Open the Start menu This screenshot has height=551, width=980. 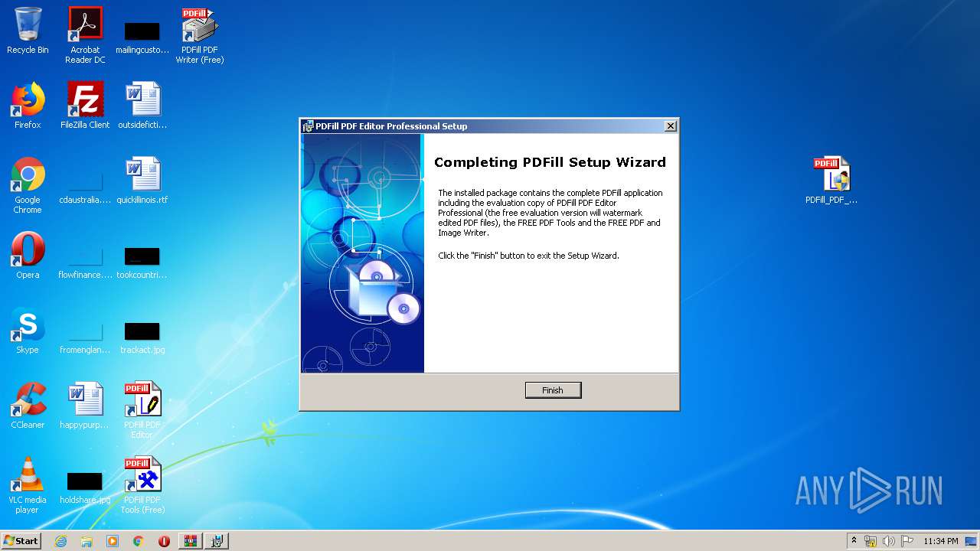[x=21, y=541]
